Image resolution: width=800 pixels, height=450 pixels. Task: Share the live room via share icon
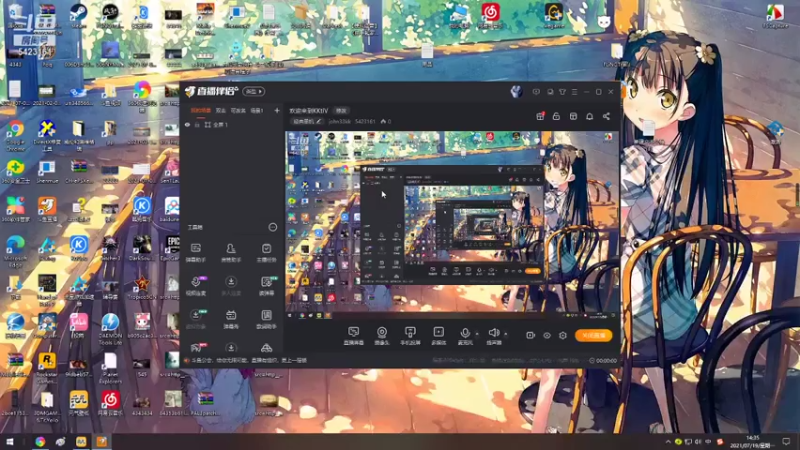click(607, 116)
